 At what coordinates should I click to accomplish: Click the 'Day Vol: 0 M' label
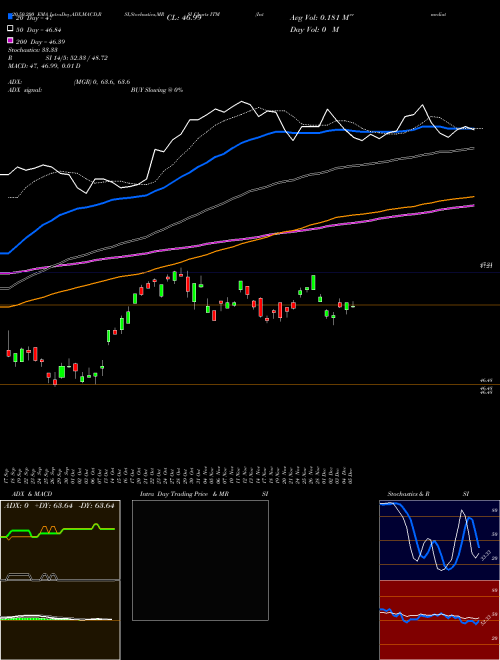point(314,29)
